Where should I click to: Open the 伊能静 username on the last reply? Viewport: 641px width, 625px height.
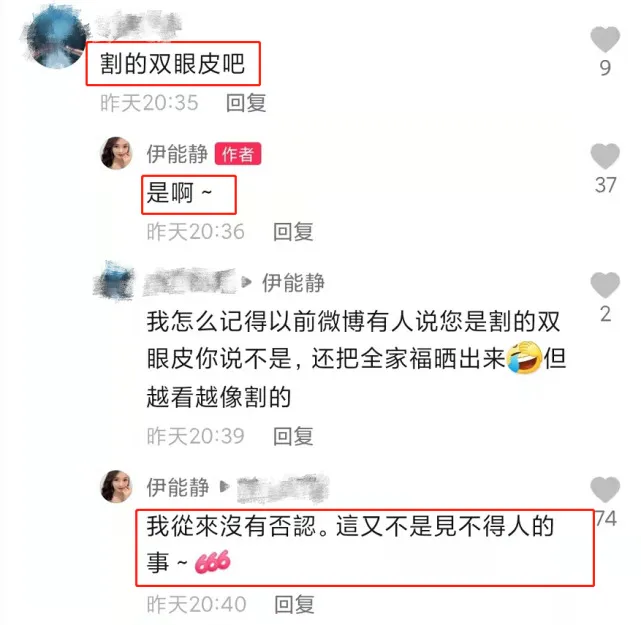coord(177,487)
